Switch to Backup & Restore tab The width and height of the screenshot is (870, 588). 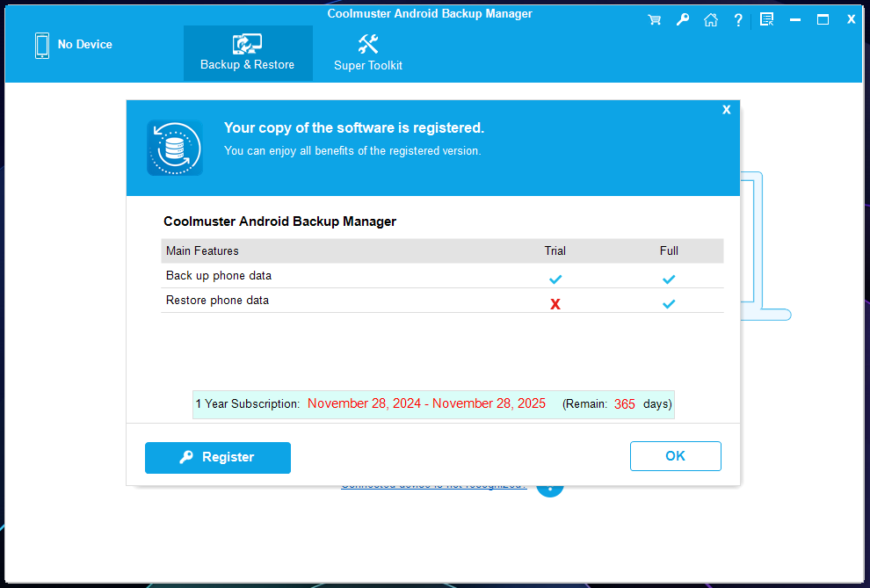click(x=248, y=54)
